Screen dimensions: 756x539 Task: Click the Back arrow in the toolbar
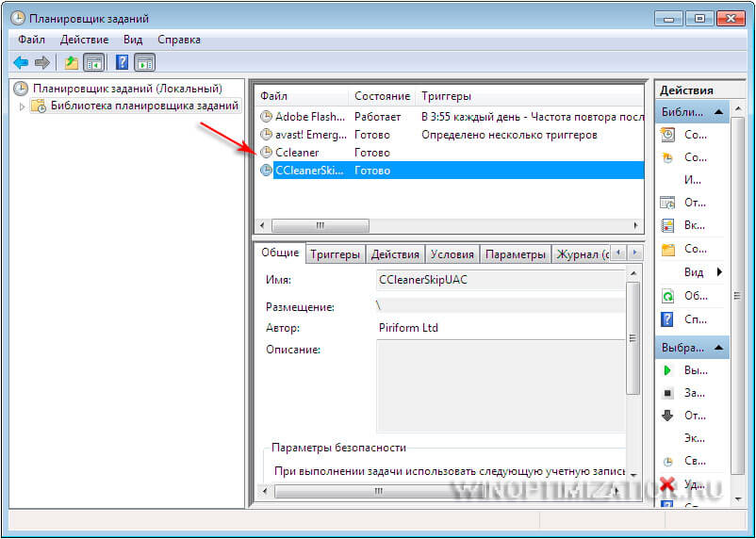[x=21, y=62]
